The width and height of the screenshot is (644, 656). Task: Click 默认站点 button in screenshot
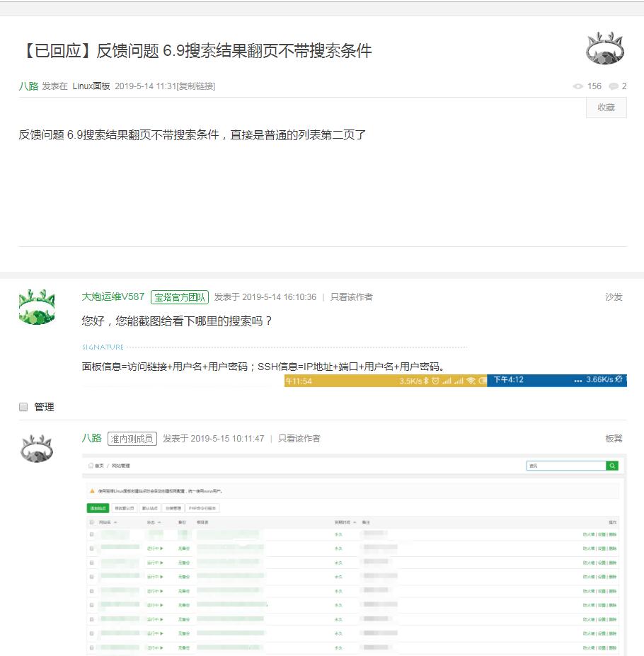[x=150, y=508]
